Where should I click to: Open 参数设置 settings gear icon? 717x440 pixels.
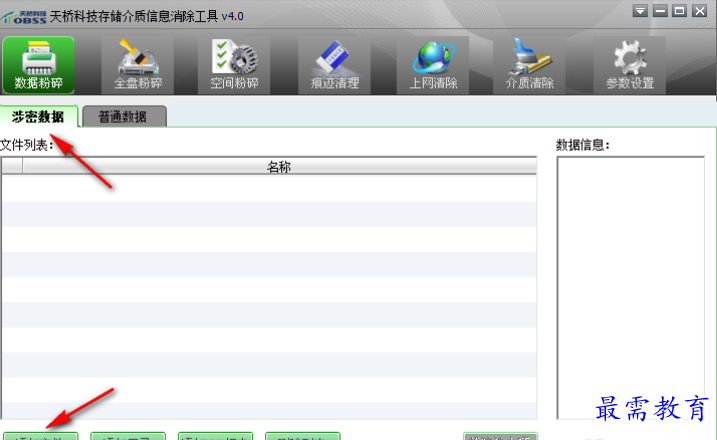[x=629, y=66]
